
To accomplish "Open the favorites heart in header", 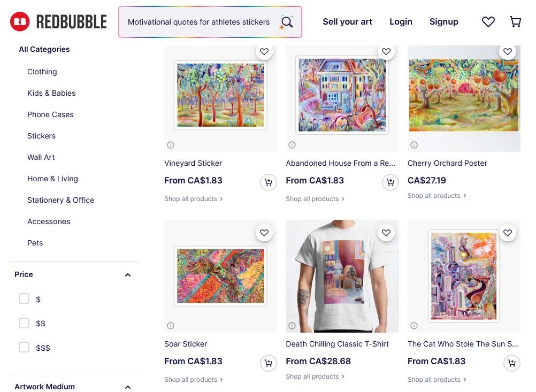I will (488, 22).
